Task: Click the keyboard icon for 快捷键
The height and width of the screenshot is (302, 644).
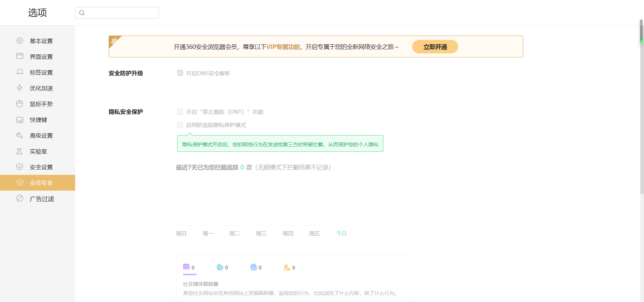Action: [x=19, y=119]
